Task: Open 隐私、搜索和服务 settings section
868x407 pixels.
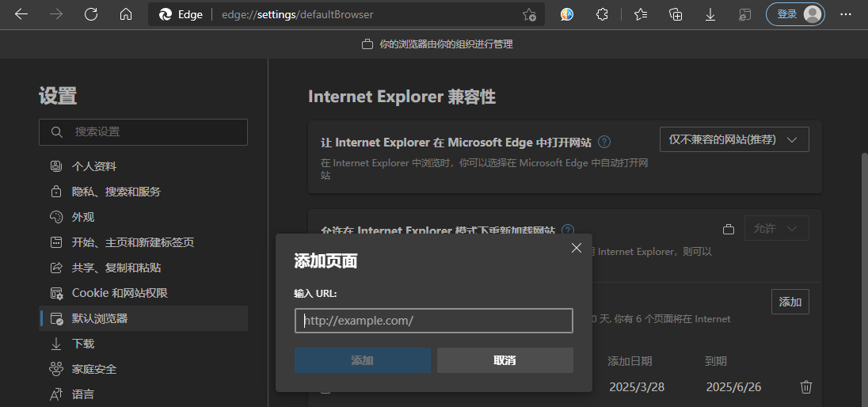Action: [x=143, y=192]
